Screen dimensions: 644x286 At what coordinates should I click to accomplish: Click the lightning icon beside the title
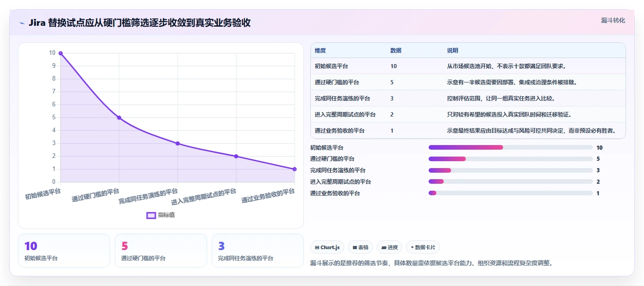tap(22, 23)
